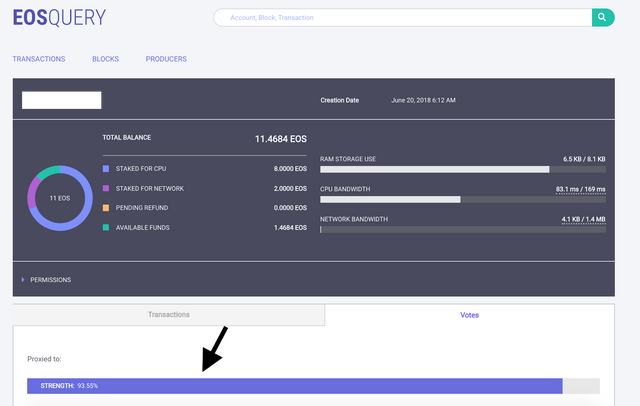Open the PRODUCERS nav link
The width and height of the screenshot is (640, 406).
pyautogui.click(x=166, y=59)
